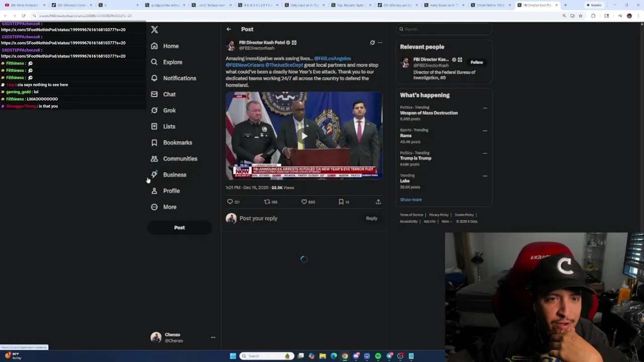Bookmark this page with star icon
The width and height of the screenshot is (644, 362).
(x=580, y=16)
